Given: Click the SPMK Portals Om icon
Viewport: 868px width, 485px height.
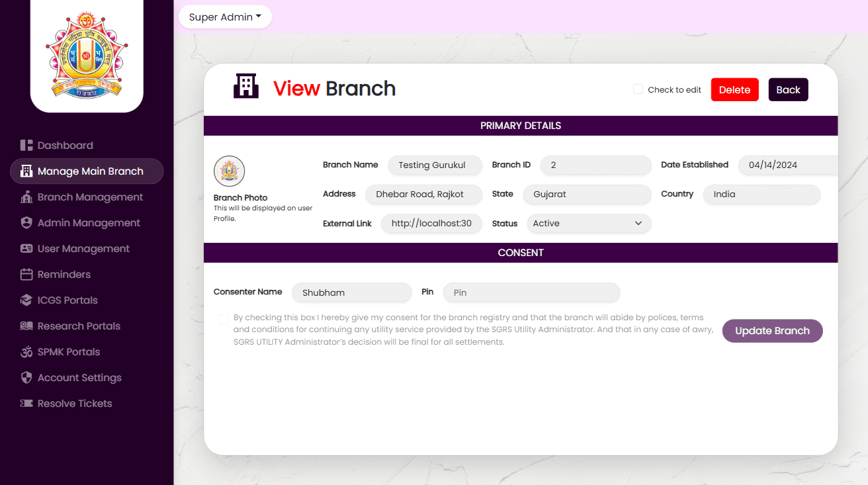Looking at the screenshot, I should click(26, 352).
